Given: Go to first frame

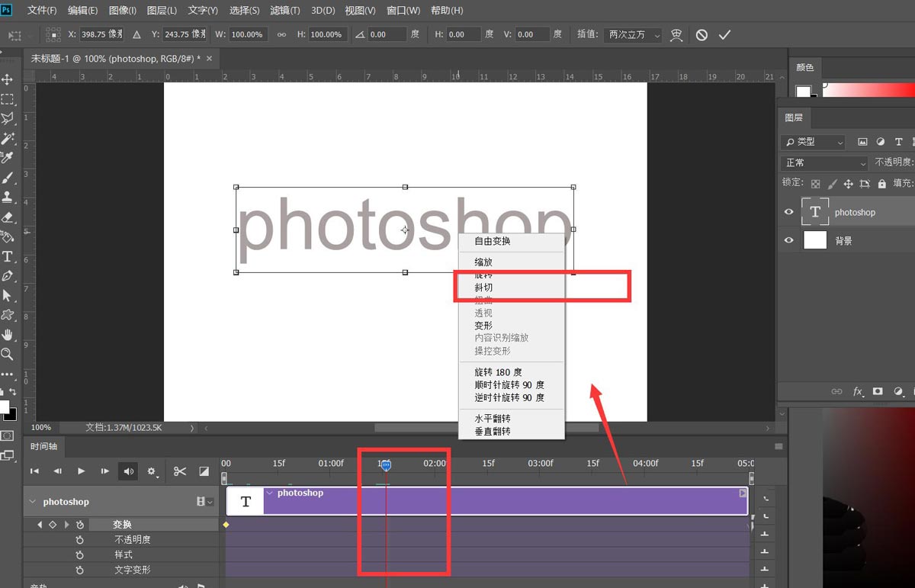Looking at the screenshot, I should click(34, 471).
